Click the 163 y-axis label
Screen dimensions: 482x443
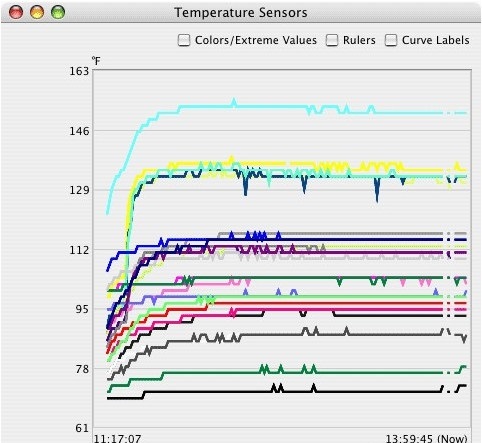pyautogui.click(x=79, y=71)
